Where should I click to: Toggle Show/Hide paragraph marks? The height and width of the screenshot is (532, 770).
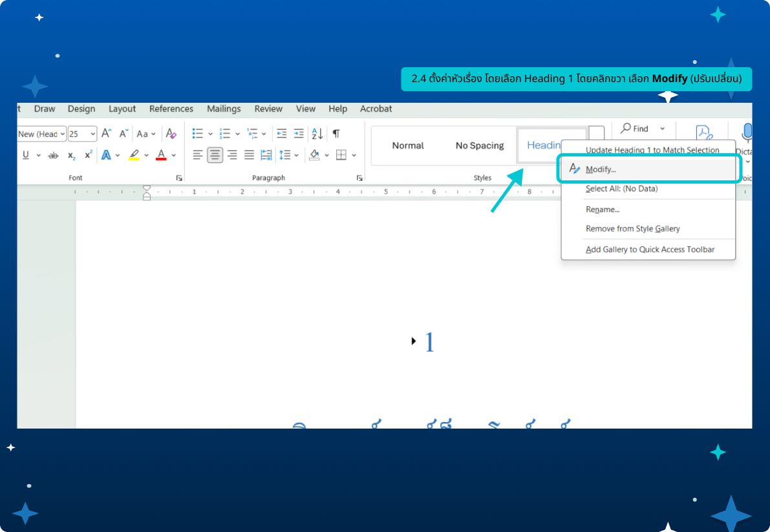click(x=336, y=134)
